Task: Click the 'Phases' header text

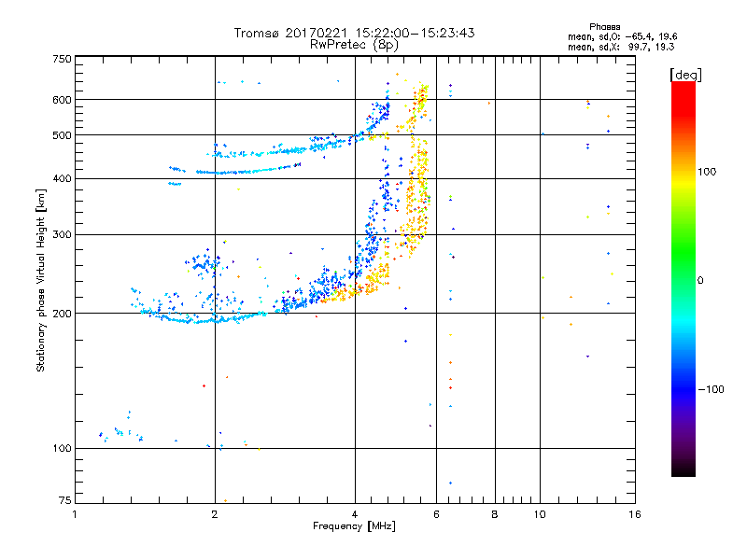Action: point(604,27)
